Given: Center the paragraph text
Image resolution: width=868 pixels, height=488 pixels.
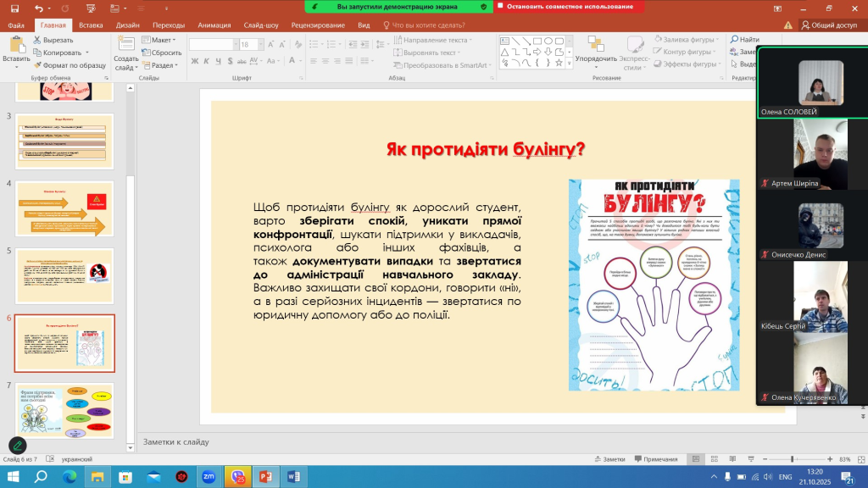Looking at the screenshot, I should (x=325, y=61).
